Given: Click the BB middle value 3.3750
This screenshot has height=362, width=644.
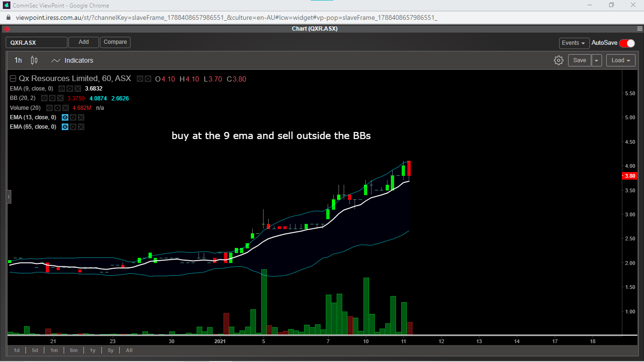Looking at the screenshot, I should click(76, 99).
